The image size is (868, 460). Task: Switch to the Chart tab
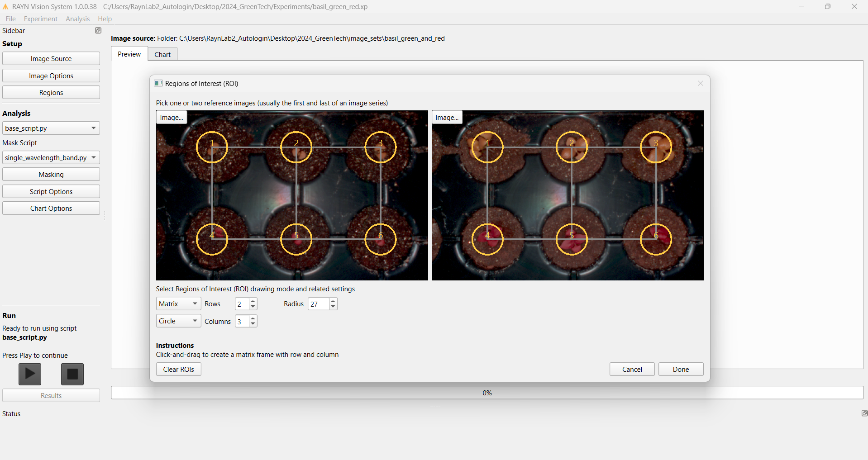point(162,54)
